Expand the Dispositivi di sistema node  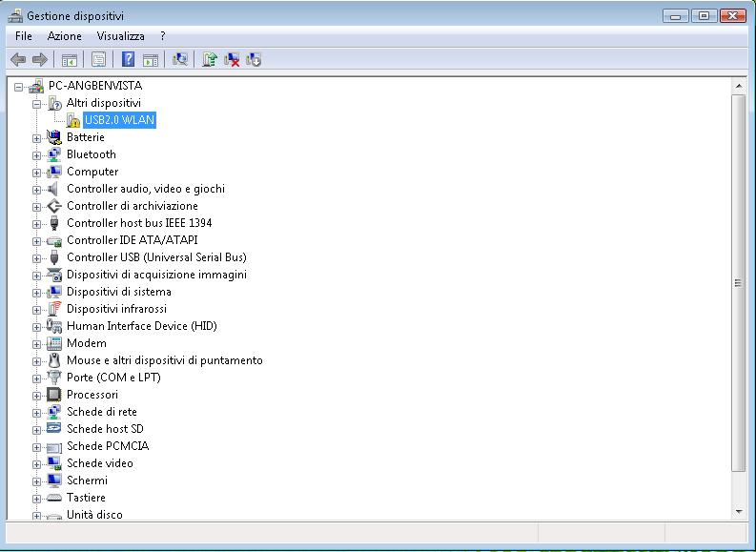coord(36,293)
